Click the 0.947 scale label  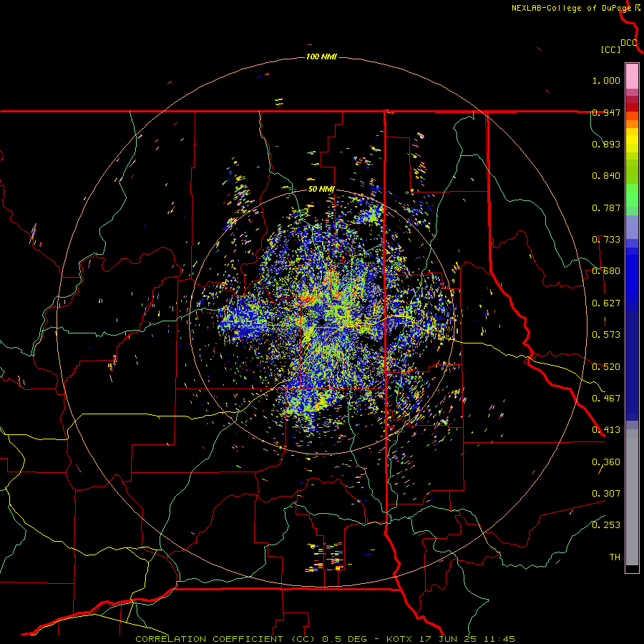pos(606,112)
